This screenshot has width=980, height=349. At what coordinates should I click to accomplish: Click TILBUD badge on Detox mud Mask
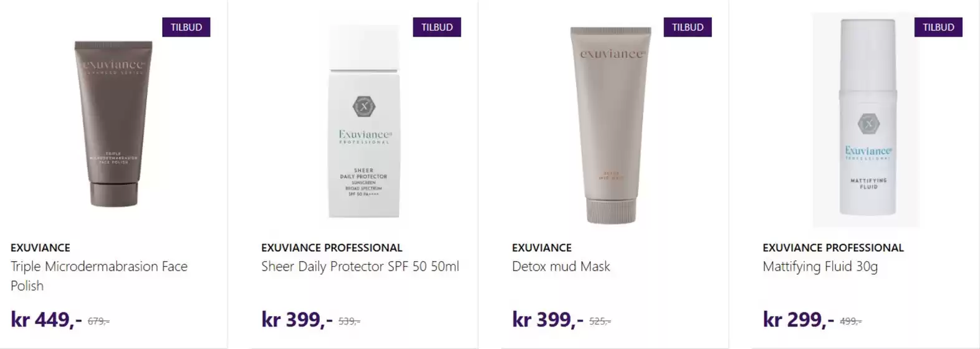tap(688, 27)
